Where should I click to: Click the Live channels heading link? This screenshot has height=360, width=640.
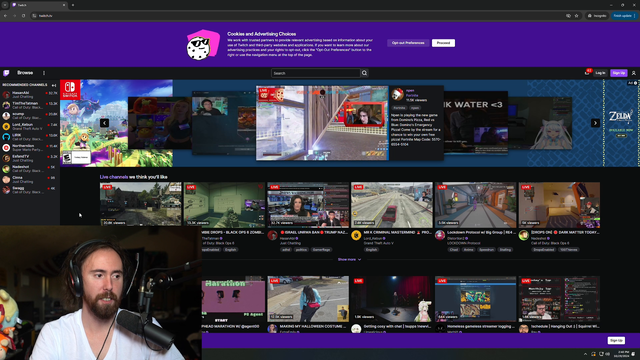pos(114,177)
